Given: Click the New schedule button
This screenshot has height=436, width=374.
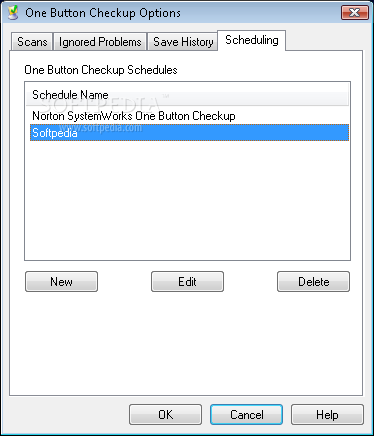Looking at the screenshot, I should (x=61, y=282).
